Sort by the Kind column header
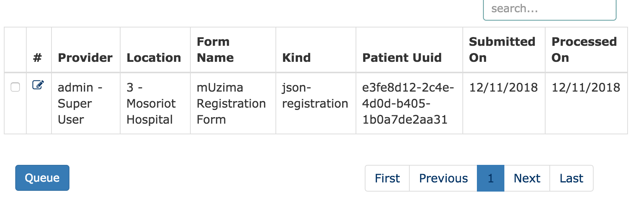The width and height of the screenshot is (644, 216). [x=296, y=58]
